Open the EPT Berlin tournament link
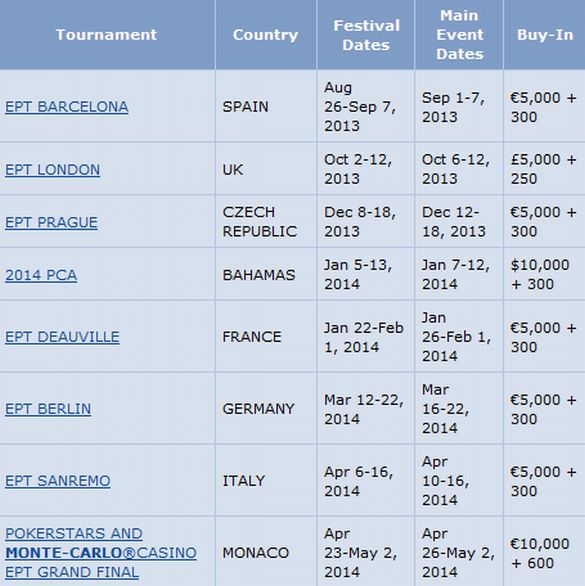Screen dimensions: 585x586 [48, 408]
